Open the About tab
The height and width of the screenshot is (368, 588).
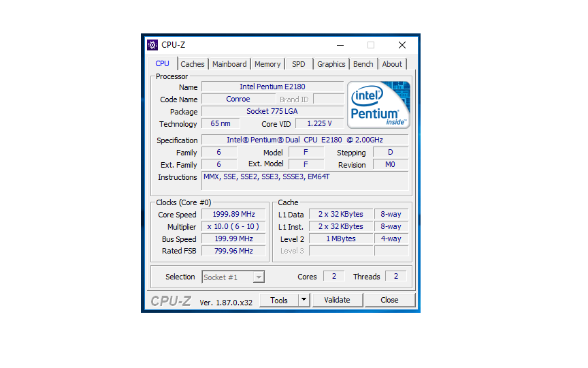click(392, 64)
